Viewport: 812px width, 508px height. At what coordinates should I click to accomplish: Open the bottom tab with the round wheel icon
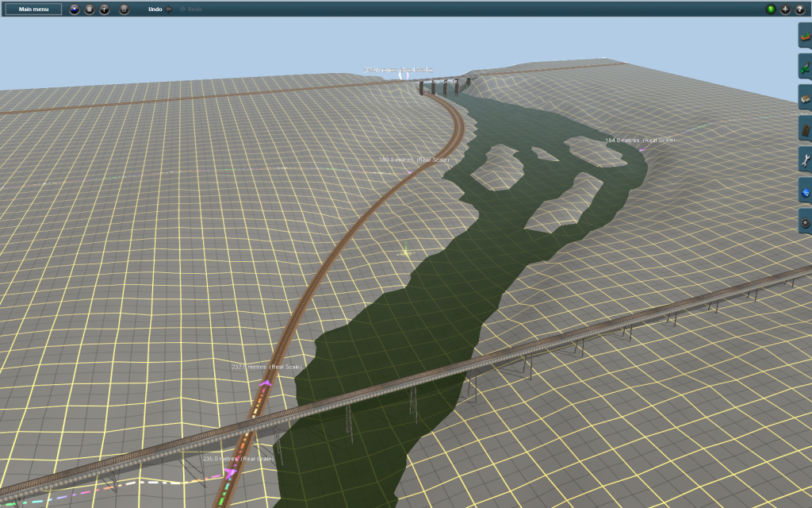pyautogui.click(x=806, y=222)
